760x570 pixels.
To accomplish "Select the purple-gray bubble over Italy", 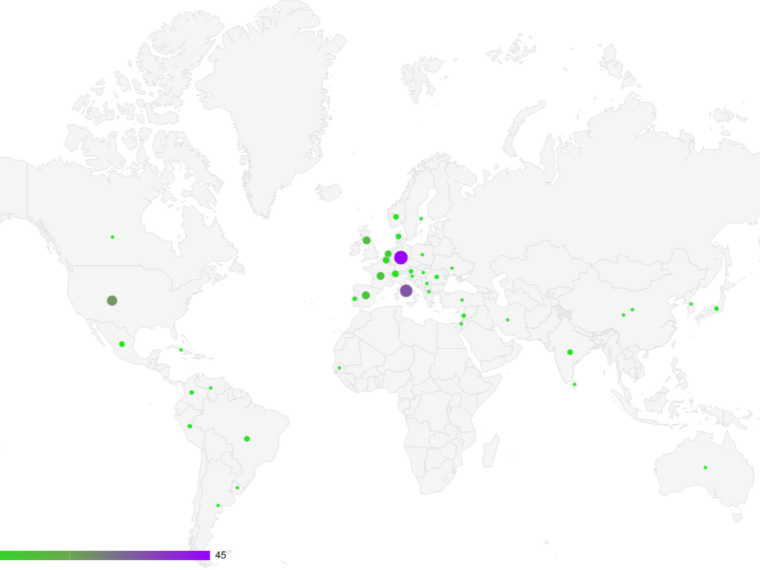I will 406,291.
